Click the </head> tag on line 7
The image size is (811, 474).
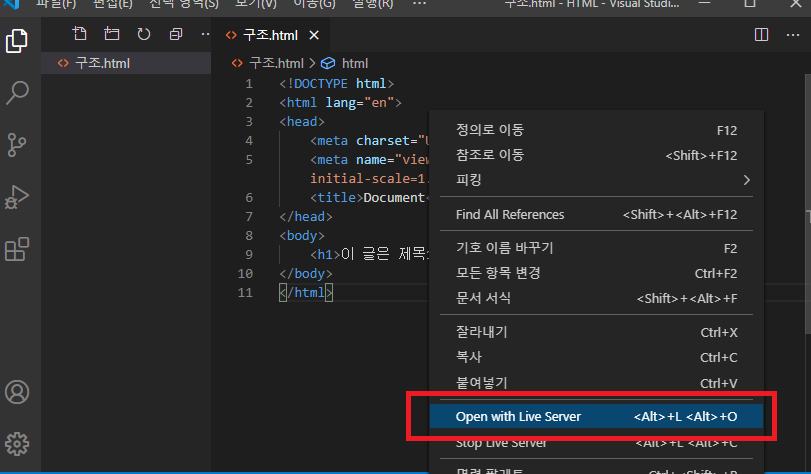point(306,216)
